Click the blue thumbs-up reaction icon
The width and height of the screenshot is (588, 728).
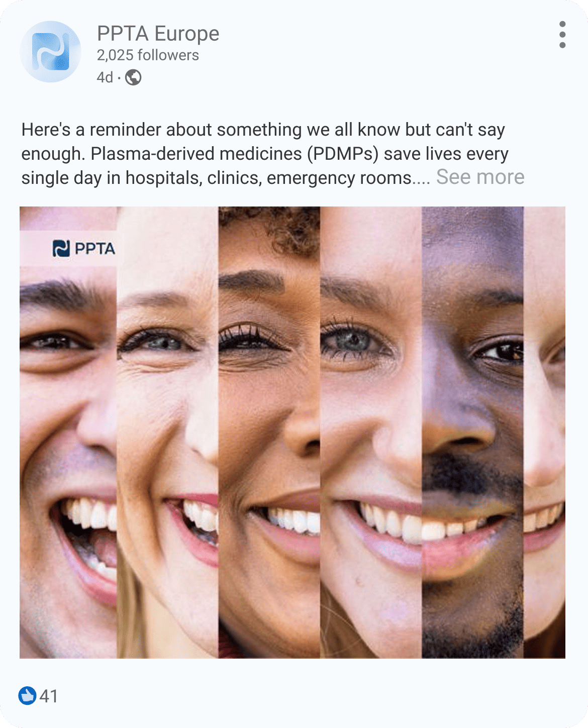click(x=27, y=696)
